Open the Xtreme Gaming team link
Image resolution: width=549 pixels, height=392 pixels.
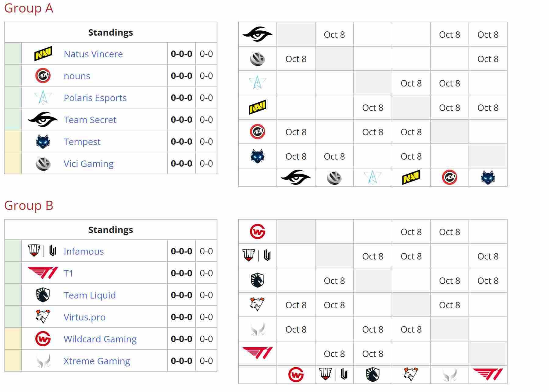click(97, 361)
